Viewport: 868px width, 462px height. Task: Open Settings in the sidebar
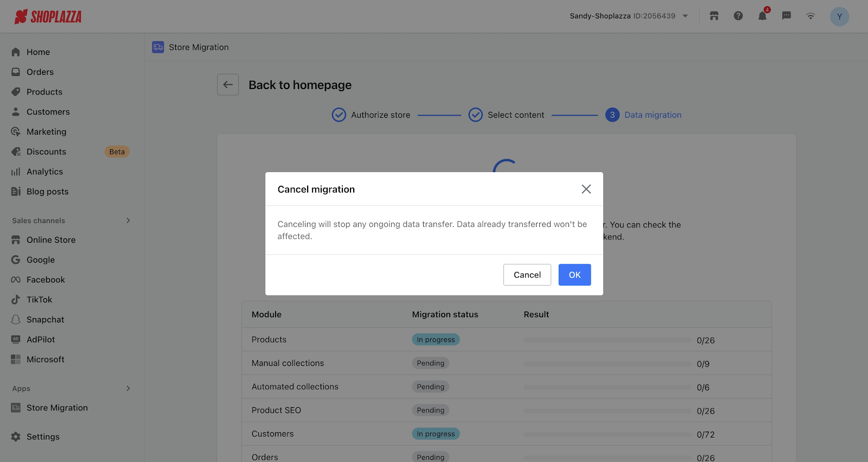click(x=43, y=436)
